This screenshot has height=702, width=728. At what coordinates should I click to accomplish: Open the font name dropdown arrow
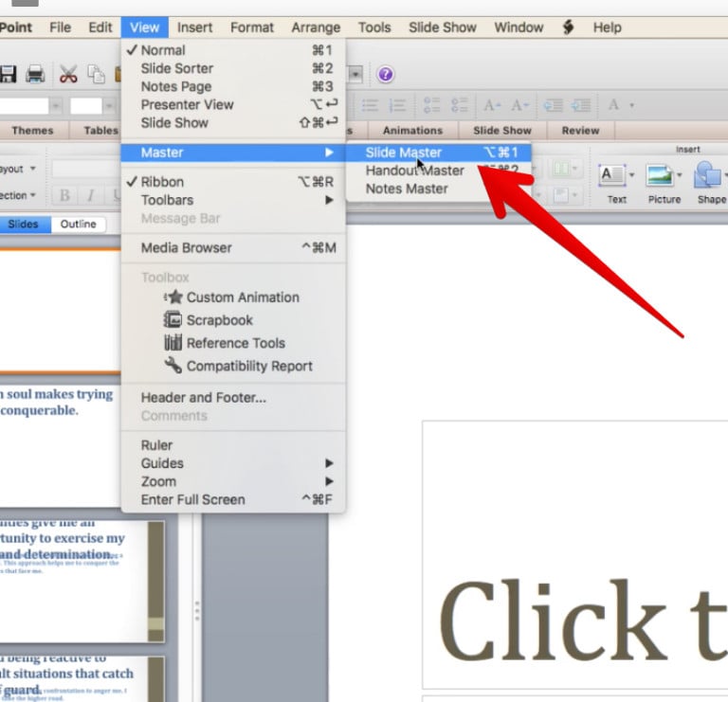(x=56, y=106)
